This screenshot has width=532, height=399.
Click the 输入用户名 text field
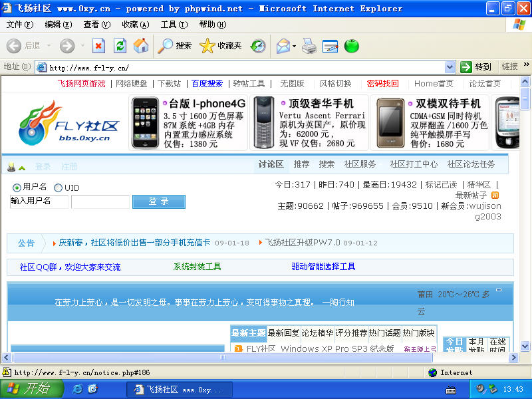point(39,201)
